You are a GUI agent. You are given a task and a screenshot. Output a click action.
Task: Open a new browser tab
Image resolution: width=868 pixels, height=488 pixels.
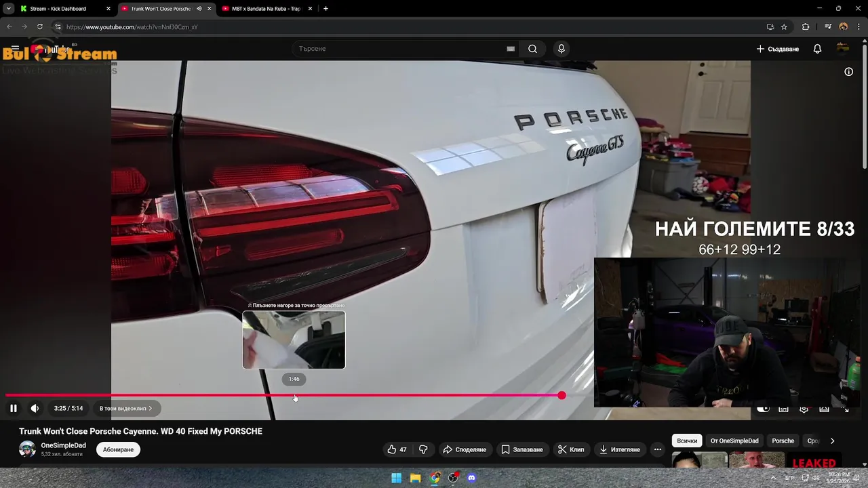[325, 9]
